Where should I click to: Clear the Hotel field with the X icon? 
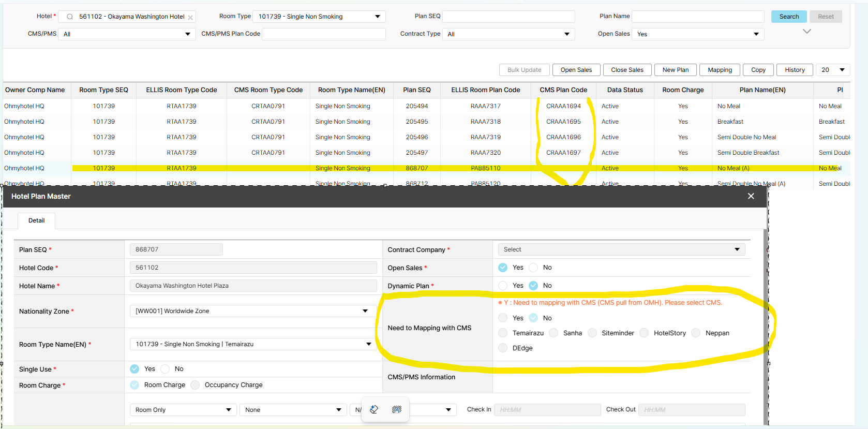[x=190, y=17]
